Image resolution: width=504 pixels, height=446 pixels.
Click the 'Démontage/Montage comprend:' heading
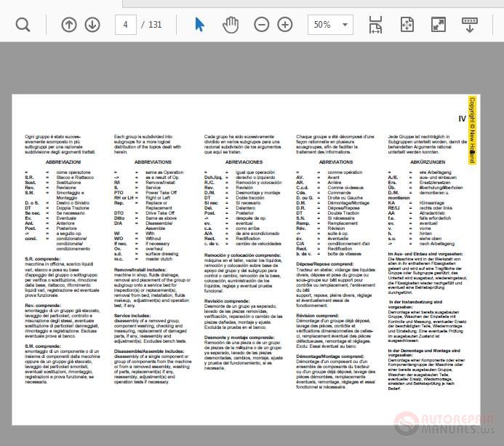pyautogui.click(x=329, y=357)
